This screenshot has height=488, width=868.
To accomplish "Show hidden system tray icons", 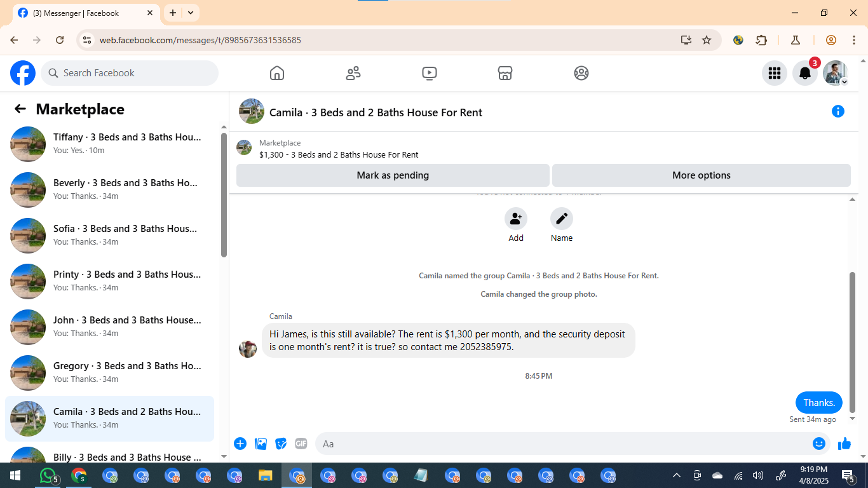I will click(x=676, y=475).
